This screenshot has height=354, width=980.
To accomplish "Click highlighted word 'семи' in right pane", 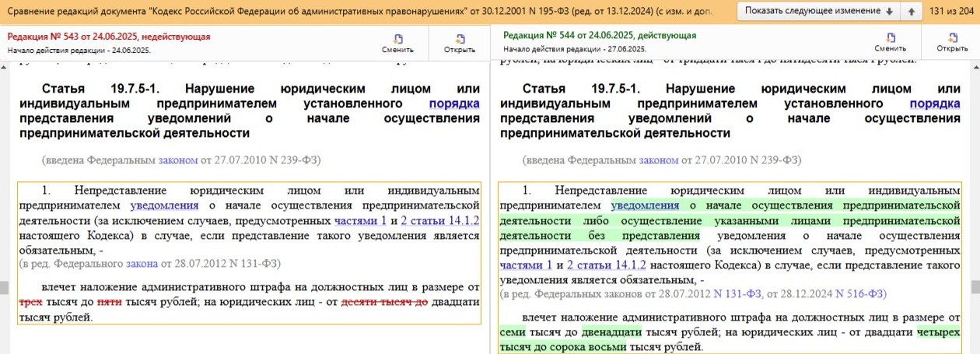I will 513,332.
